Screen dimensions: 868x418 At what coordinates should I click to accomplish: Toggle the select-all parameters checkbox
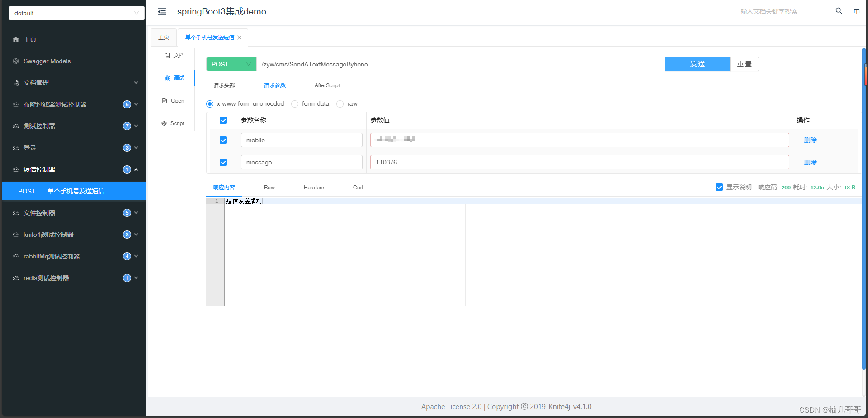[223, 120]
